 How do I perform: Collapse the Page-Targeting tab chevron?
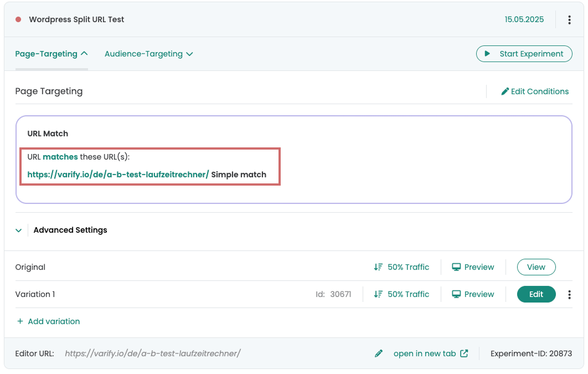pyautogui.click(x=84, y=54)
